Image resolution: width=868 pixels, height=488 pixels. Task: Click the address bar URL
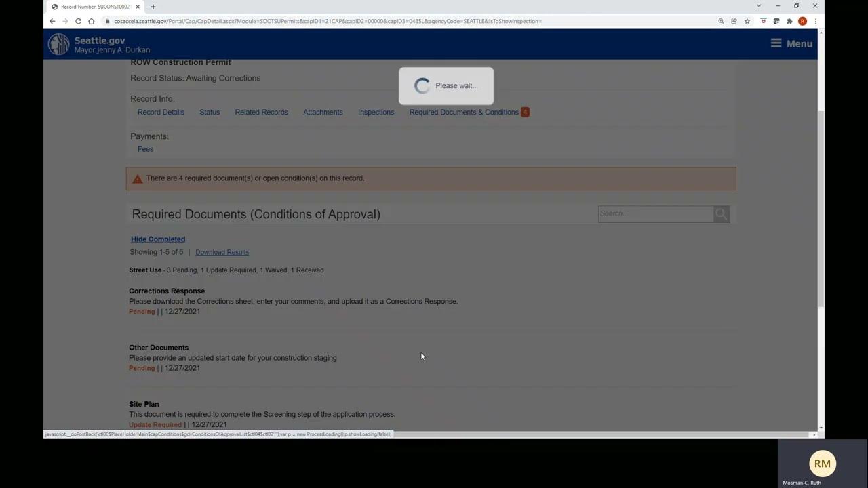point(328,21)
